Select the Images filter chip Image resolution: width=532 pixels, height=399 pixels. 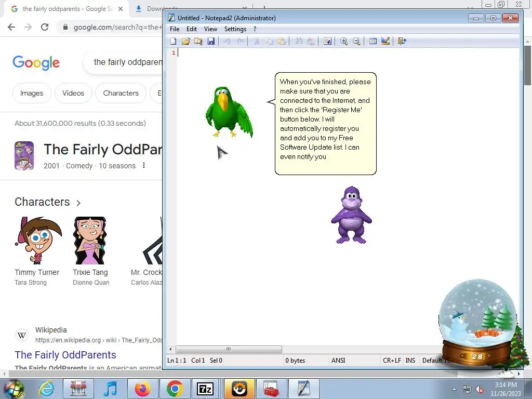click(32, 93)
